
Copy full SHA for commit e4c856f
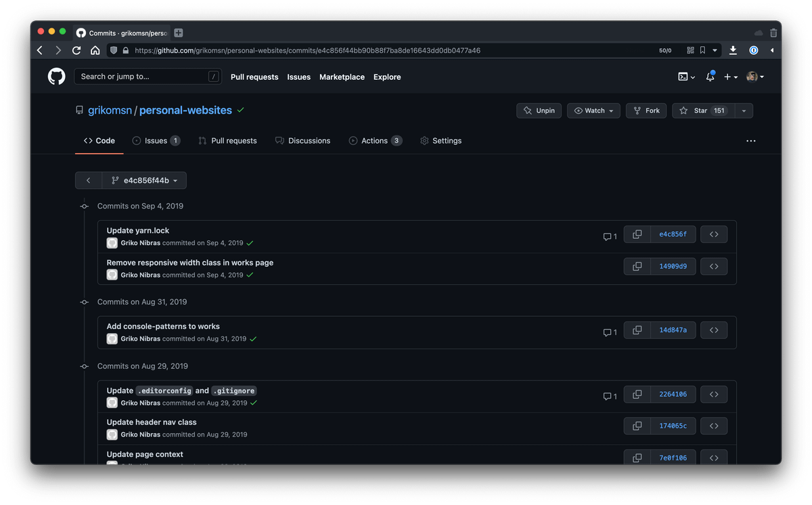pyautogui.click(x=637, y=234)
